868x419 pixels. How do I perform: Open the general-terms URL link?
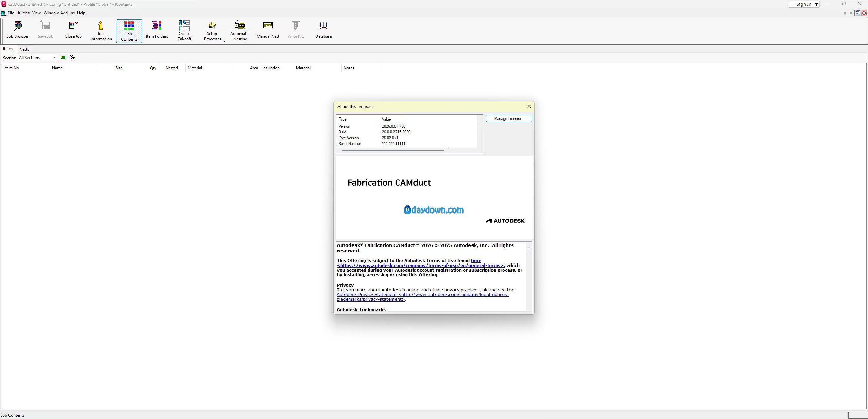pyautogui.click(x=420, y=266)
